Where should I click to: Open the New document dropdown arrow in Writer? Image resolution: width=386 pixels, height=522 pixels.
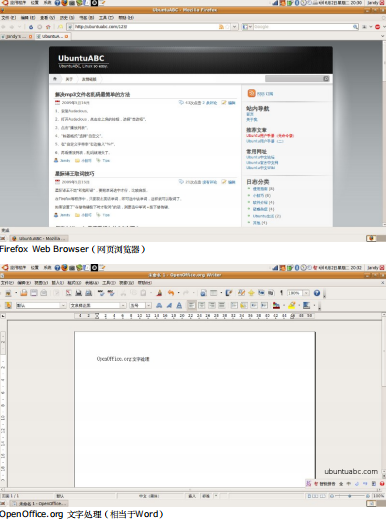[16, 293]
